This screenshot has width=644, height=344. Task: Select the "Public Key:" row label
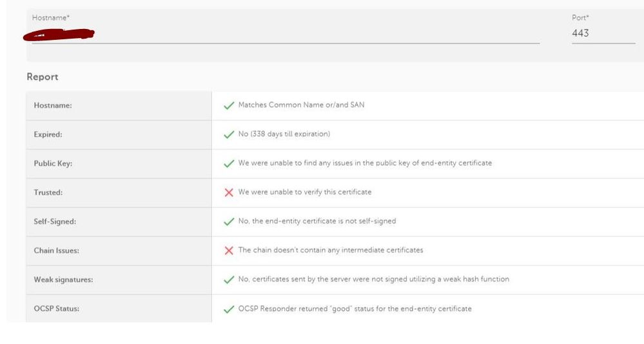pyautogui.click(x=53, y=164)
